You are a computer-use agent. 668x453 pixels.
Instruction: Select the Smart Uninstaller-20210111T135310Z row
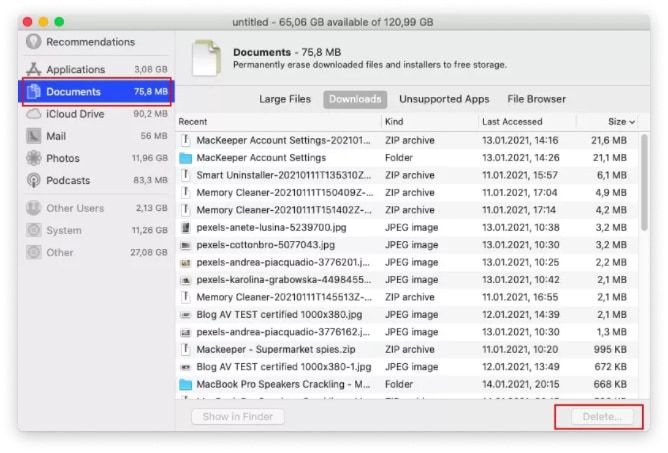click(407, 175)
